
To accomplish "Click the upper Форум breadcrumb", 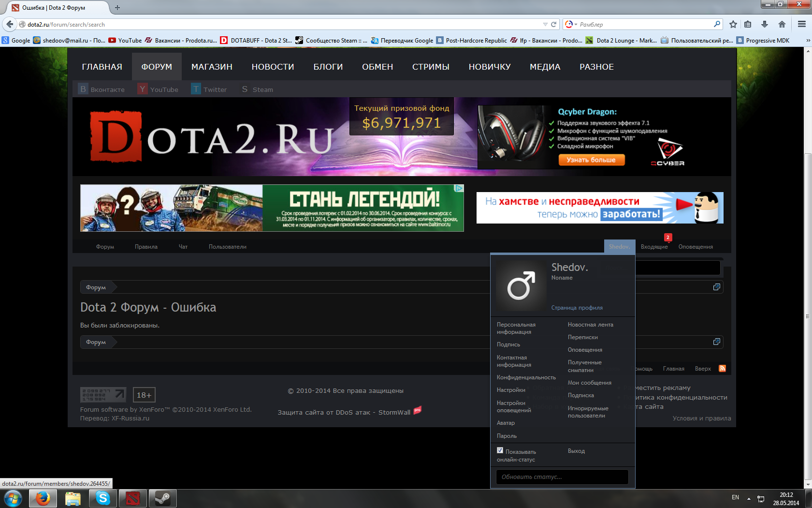I will point(96,287).
